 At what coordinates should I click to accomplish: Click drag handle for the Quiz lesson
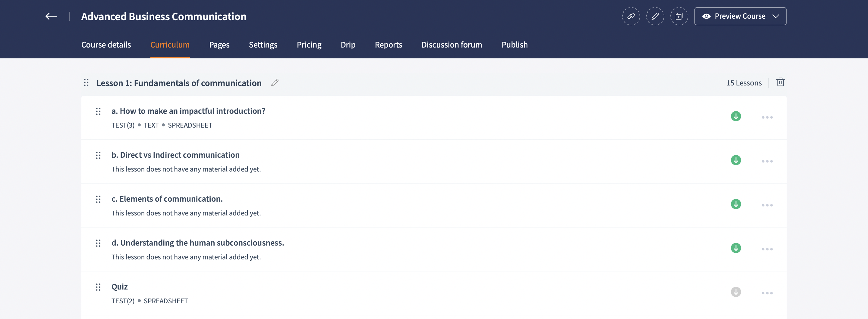(x=98, y=287)
